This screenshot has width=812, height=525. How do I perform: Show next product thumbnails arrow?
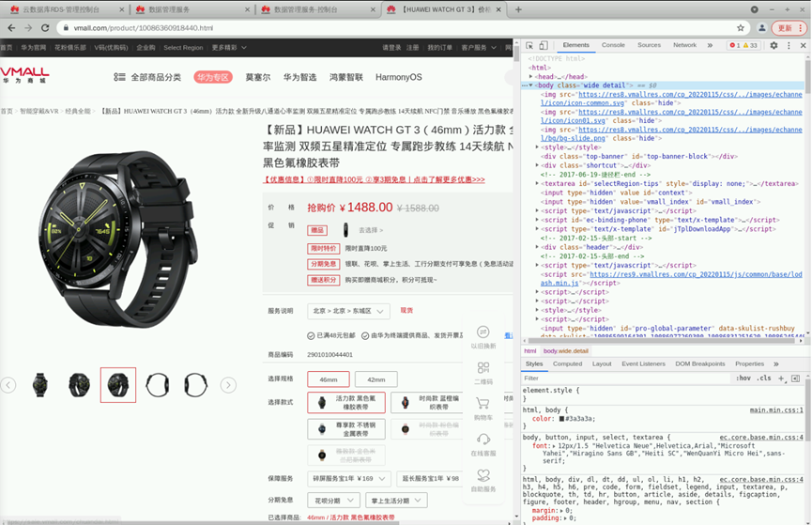[228, 385]
